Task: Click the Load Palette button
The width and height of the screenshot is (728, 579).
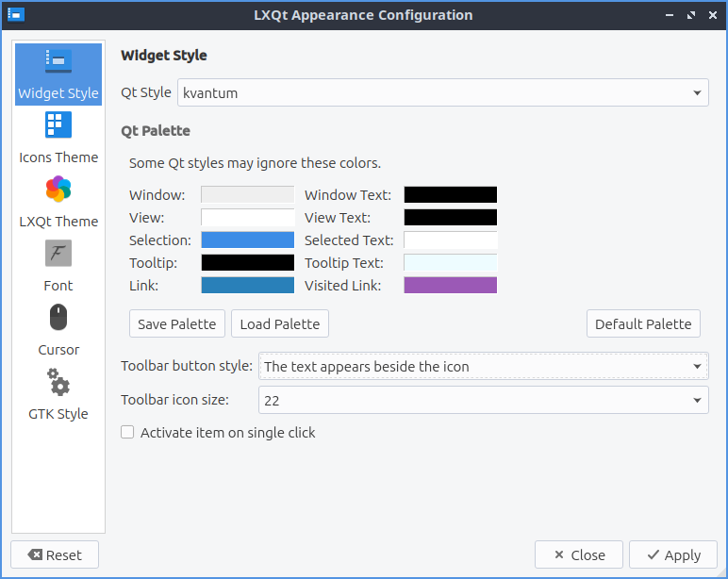Action: click(279, 323)
